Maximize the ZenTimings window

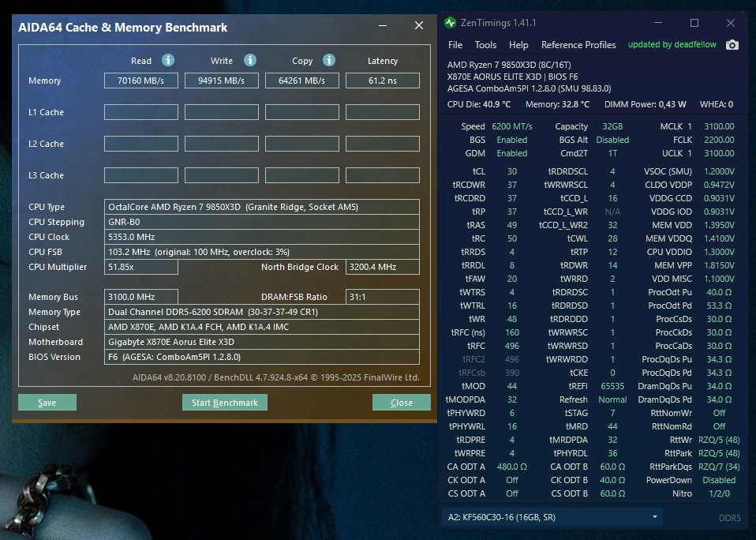(x=694, y=23)
